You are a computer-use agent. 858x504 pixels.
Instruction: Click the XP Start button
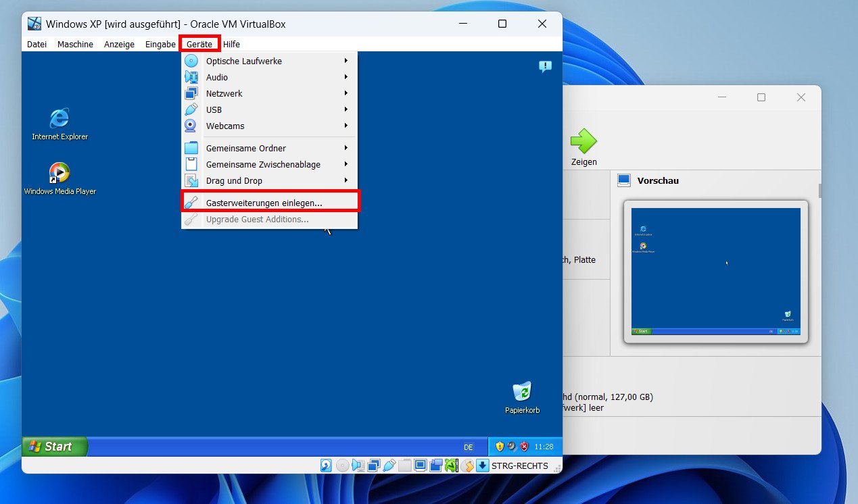pos(54,446)
